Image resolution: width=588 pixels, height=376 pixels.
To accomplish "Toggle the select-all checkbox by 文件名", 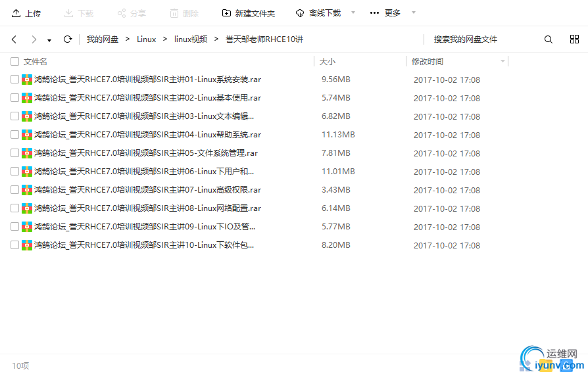I will [14, 62].
